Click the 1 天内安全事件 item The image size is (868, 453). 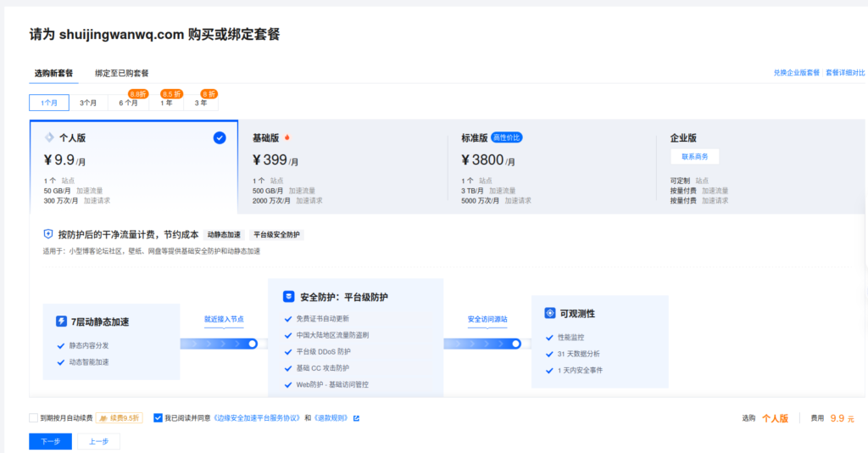[x=580, y=371]
